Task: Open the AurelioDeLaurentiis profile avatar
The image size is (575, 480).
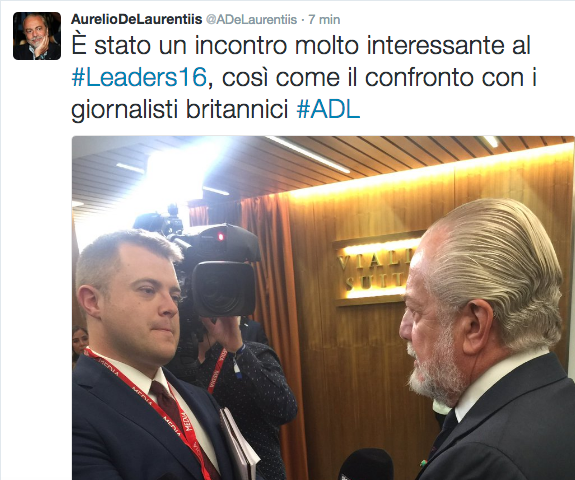Action: pyautogui.click(x=37, y=36)
